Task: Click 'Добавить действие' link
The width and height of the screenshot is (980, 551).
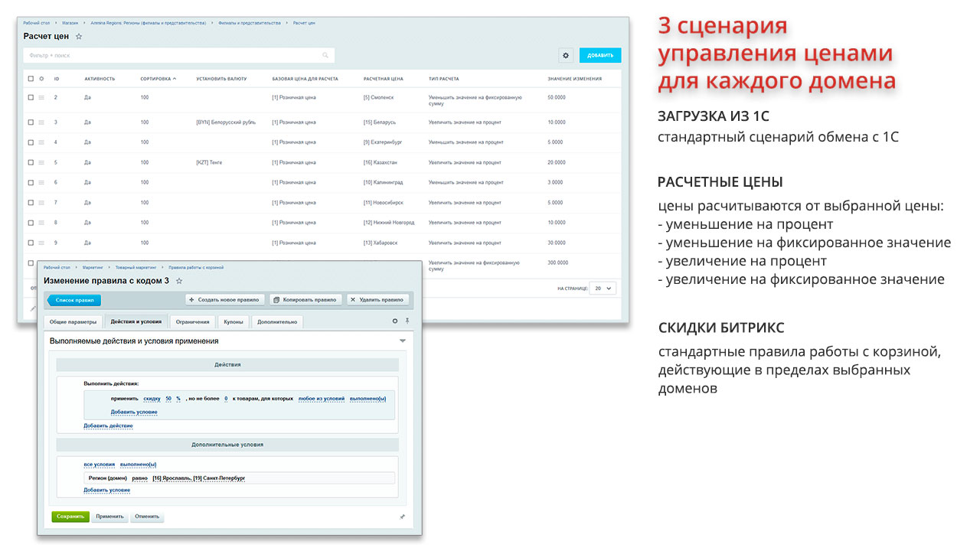Action: (108, 425)
